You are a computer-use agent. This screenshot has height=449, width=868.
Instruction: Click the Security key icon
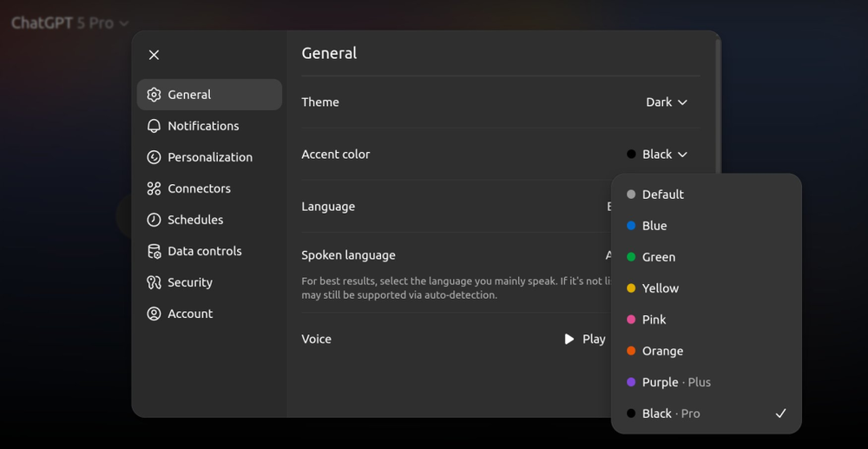tap(154, 282)
